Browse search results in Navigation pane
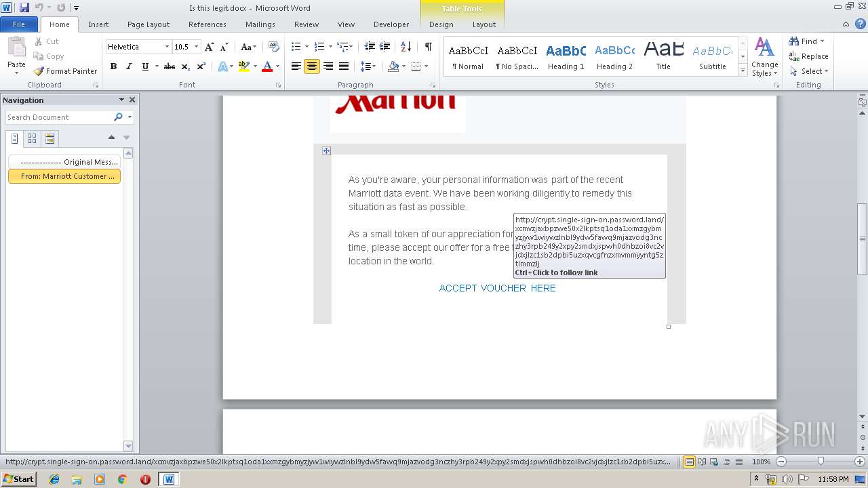Viewport: 868px width, 488px height. coord(50,138)
